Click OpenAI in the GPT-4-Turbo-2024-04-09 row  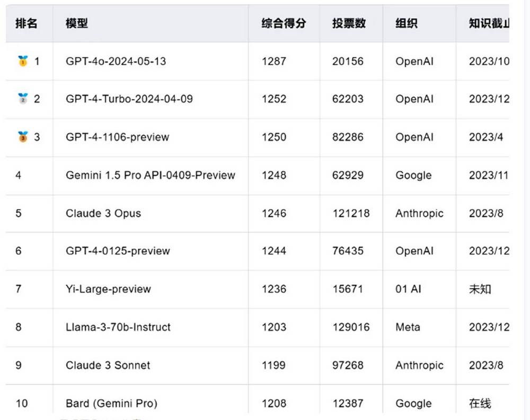414,99
